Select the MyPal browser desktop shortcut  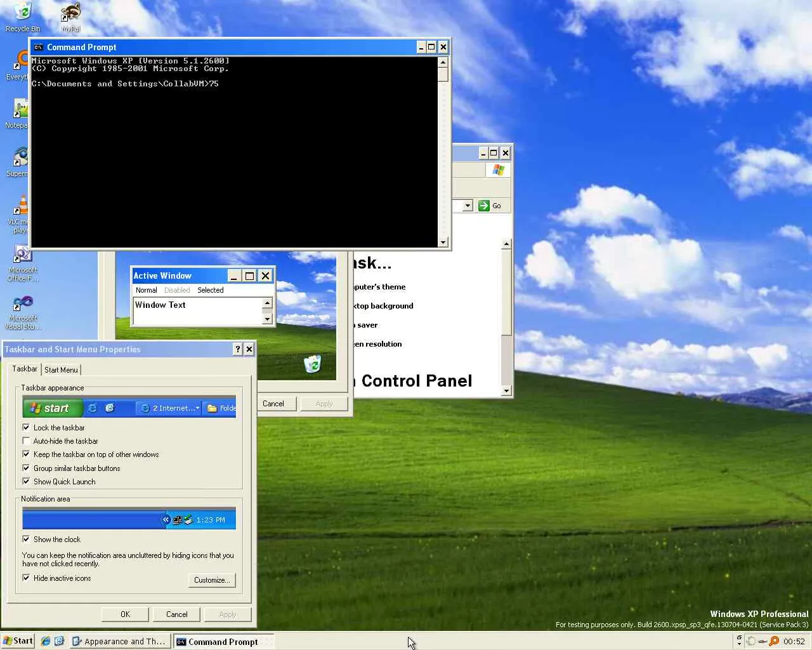point(70,17)
